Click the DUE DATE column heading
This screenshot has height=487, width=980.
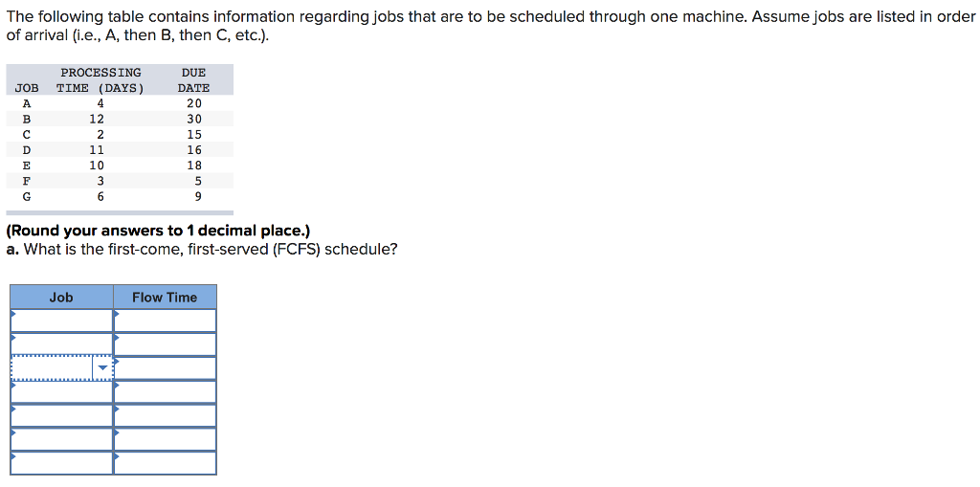(x=193, y=80)
